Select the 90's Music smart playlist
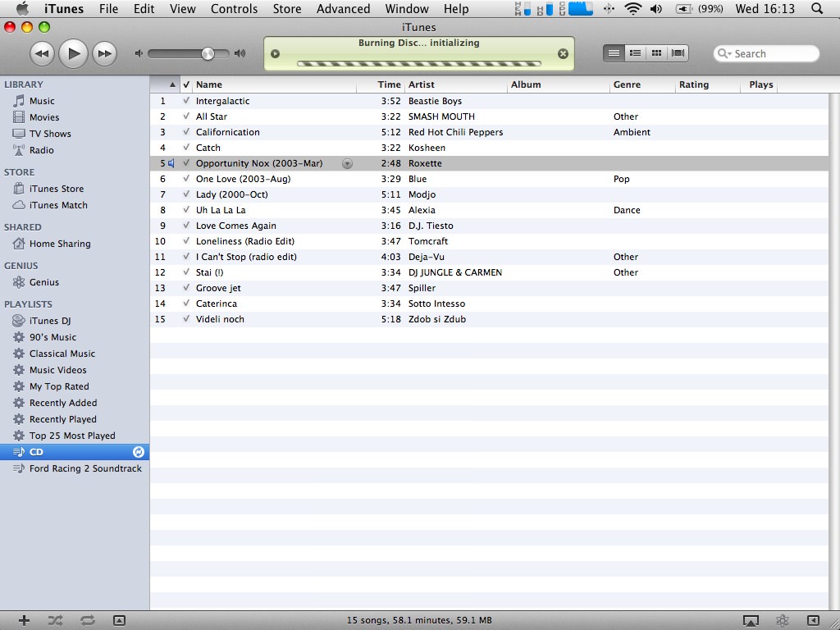840x630 pixels. (52, 337)
